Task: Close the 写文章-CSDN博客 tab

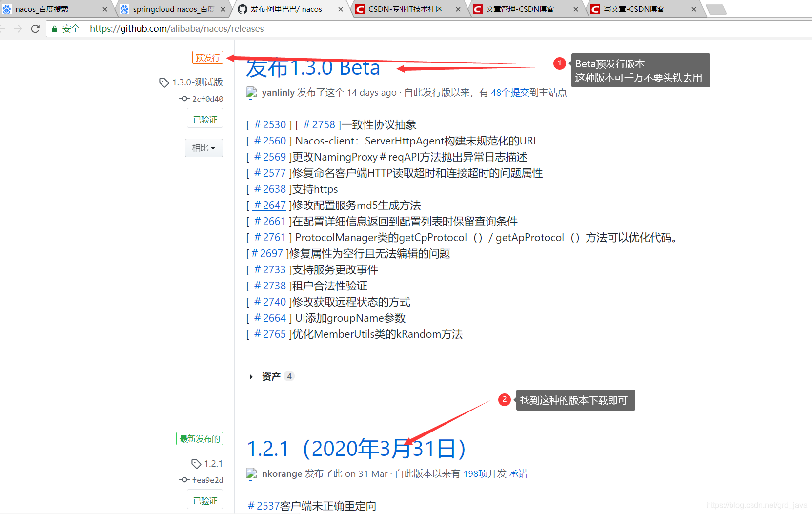Action: (693, 9)
